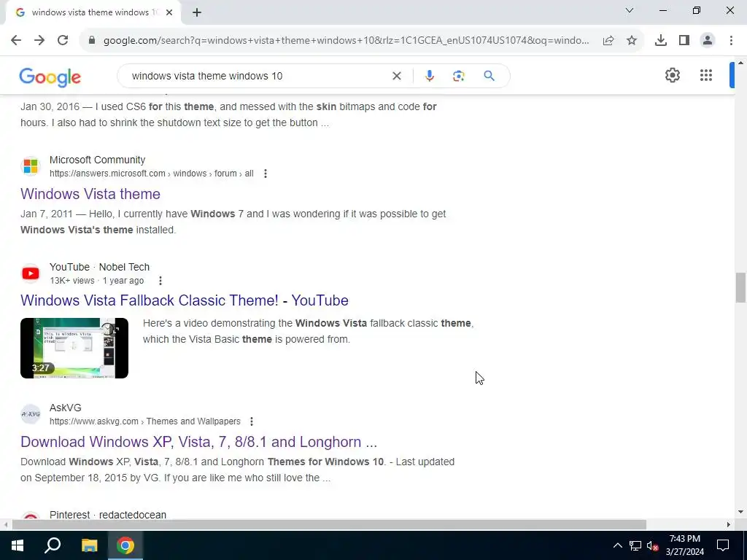Open network status tray icon
747x560 pixels.
[x=635, y=545]
